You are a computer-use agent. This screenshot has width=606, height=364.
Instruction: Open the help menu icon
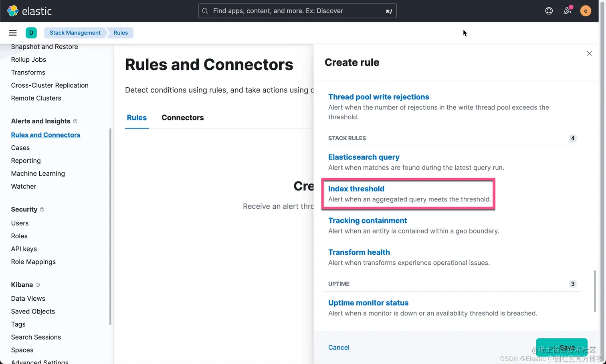pos(549,11)
